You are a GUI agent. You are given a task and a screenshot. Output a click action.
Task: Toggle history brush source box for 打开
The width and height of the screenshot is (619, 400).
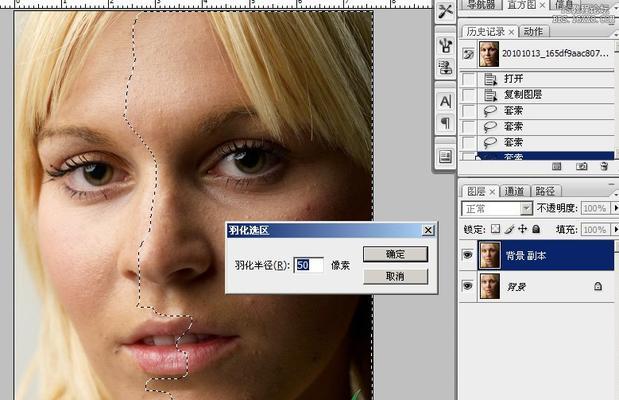[x=468, y=79]
